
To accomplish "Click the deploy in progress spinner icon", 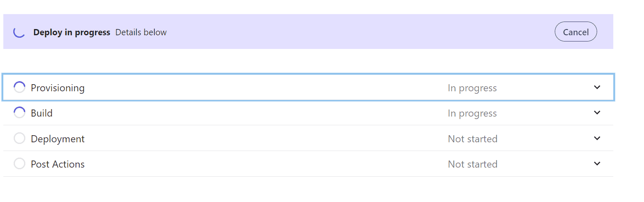I will [x=19, y=32].
